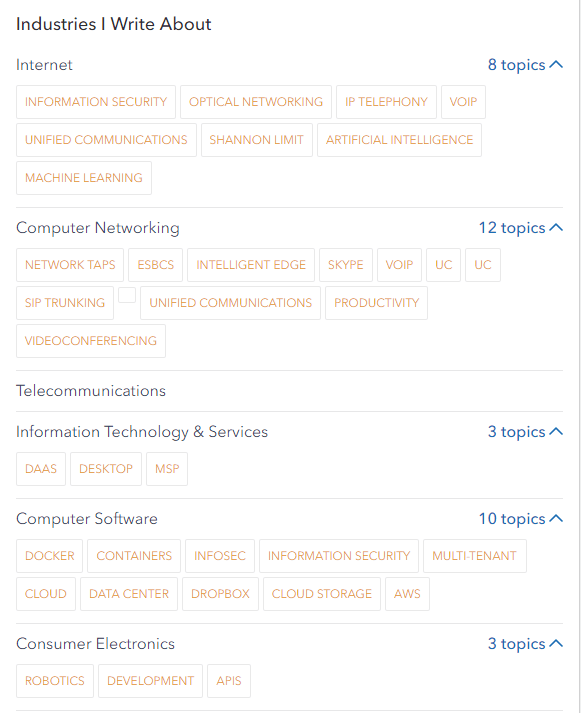This screenshot has width=581, height=713.
Task: Open the SHANNON LIMIT topic tag
Action: (256, 140)
